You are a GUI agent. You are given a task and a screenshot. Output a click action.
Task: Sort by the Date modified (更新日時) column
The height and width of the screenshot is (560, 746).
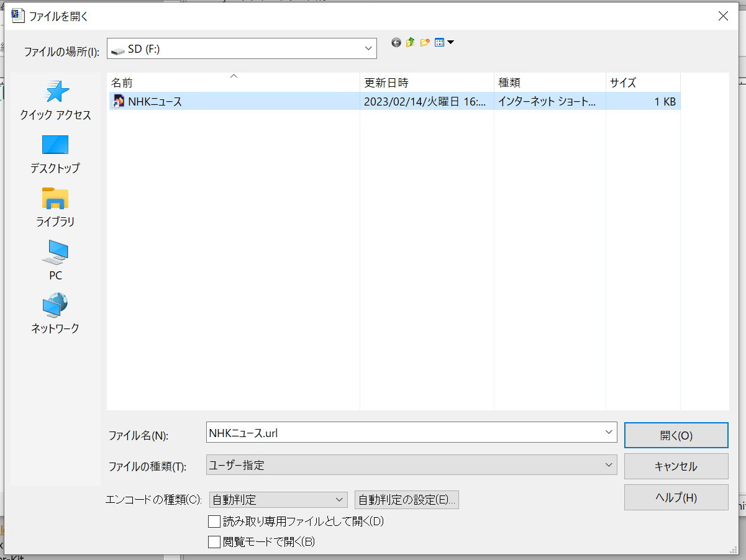pyautogui.click(x=426, y=83)
